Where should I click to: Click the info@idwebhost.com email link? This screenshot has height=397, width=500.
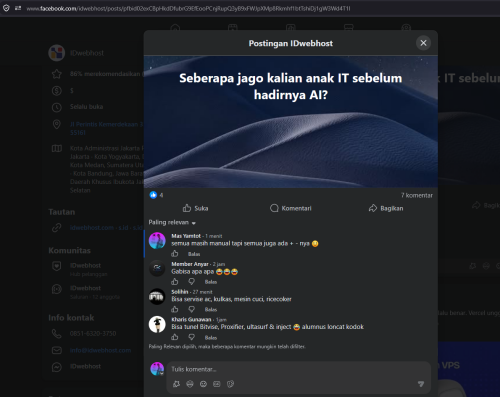(100, 351)
